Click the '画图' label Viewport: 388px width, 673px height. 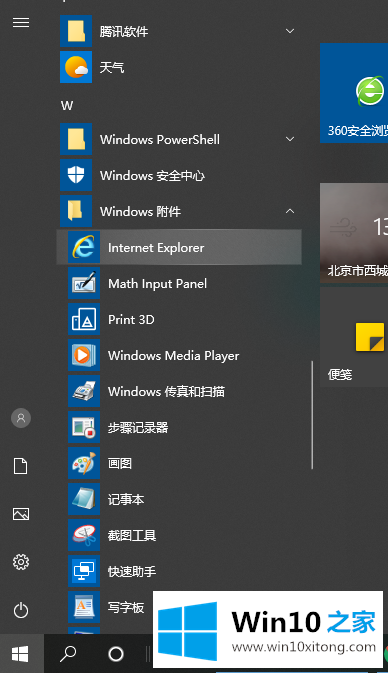pyautogui.click(x=120, y=464)
